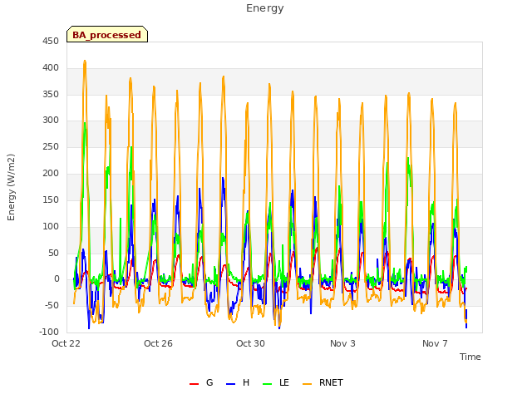The width and height of the screenshot is (532, 399).
Task: Click the 'Time' x-axis label
Action: pos(470,357)
